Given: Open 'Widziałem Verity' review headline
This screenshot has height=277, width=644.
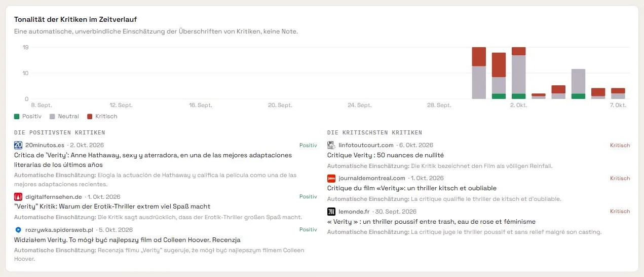Looking at the screenshot, I should click(x=127, y=239).
